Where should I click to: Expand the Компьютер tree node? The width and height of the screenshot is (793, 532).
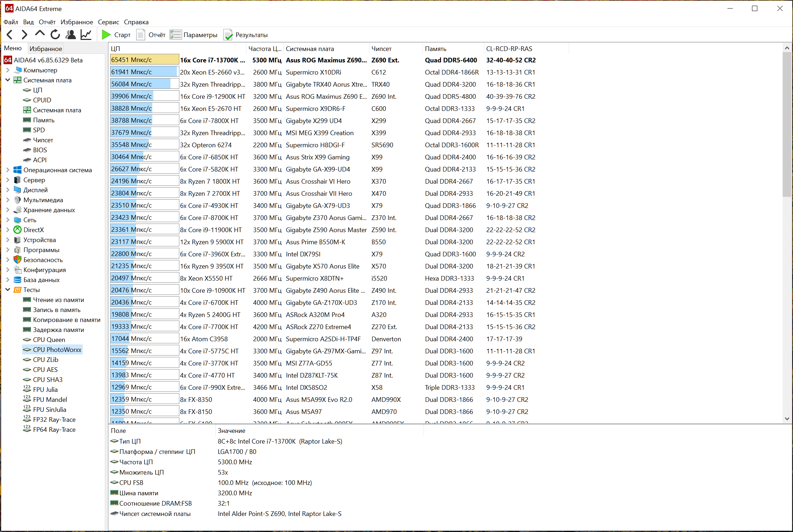coord(7,70)
